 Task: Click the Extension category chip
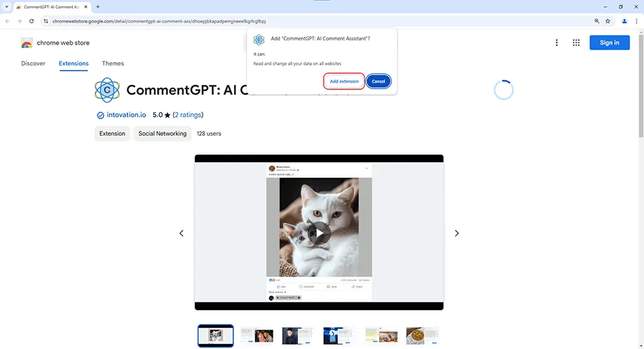[x=112, y=134]
